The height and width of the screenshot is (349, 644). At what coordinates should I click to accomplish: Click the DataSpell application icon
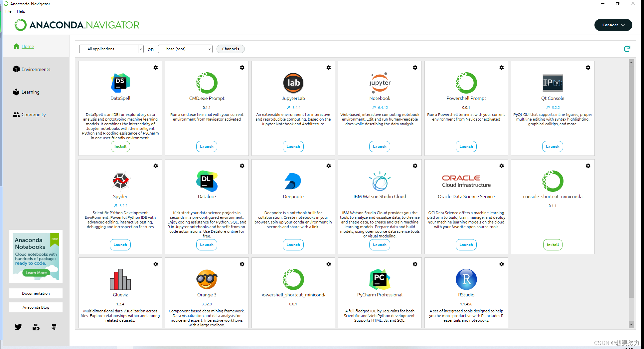tap(120, 83)
